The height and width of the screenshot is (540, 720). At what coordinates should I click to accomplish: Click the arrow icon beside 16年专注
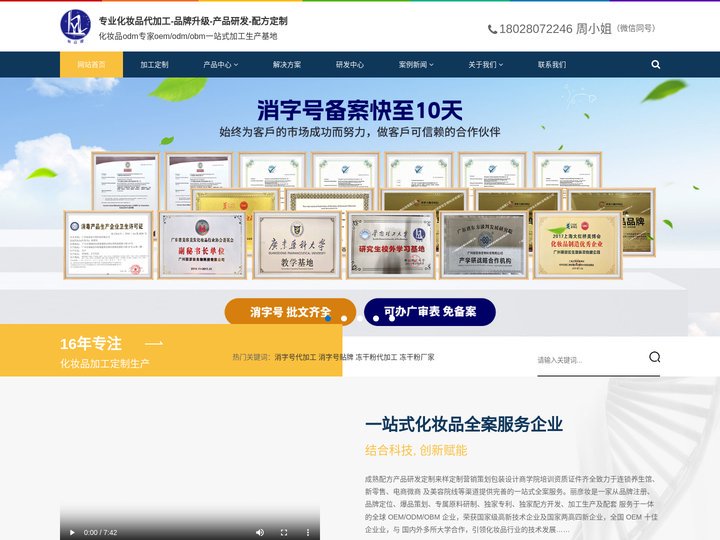(153, 343)
